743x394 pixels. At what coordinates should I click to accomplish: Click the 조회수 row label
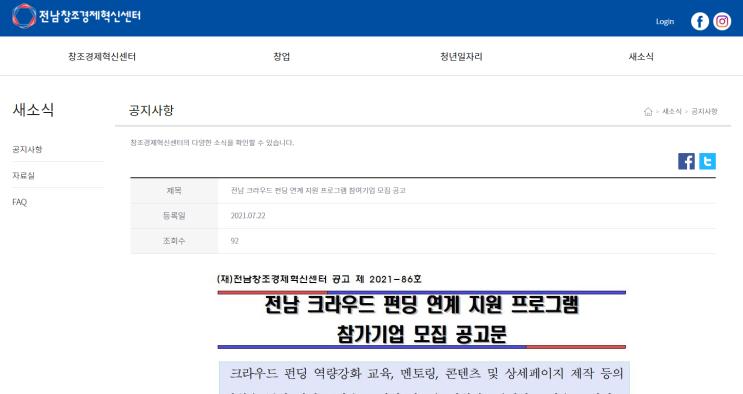[x=174, y=241]
